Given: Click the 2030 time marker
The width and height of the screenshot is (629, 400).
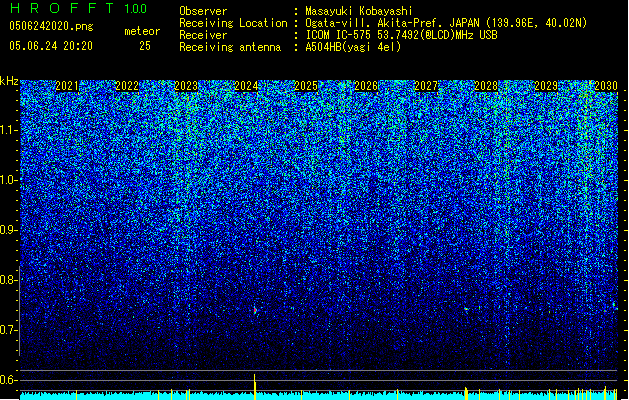Looking at the screenshot, I should [x=606, y=86].
